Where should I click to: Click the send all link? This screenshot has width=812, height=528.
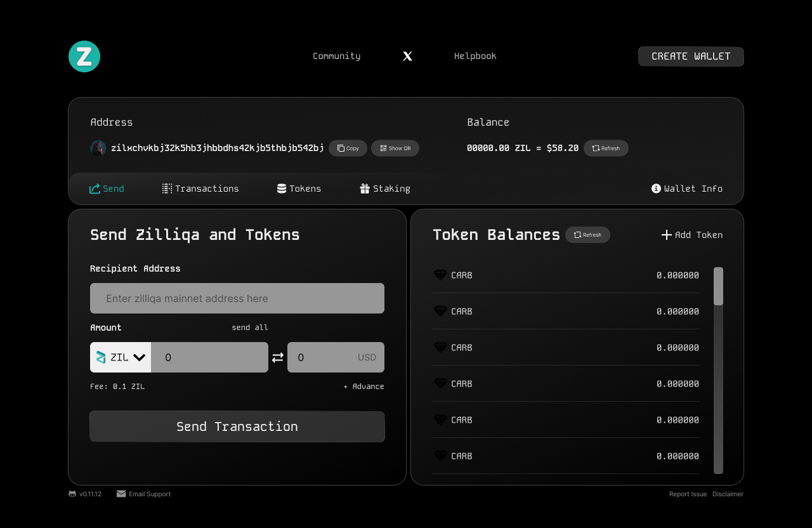pos(250,327)
